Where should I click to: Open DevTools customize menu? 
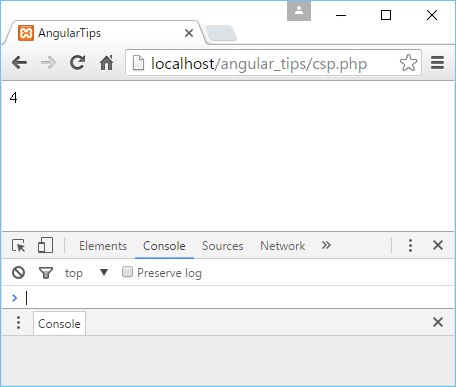click(410, 245)
